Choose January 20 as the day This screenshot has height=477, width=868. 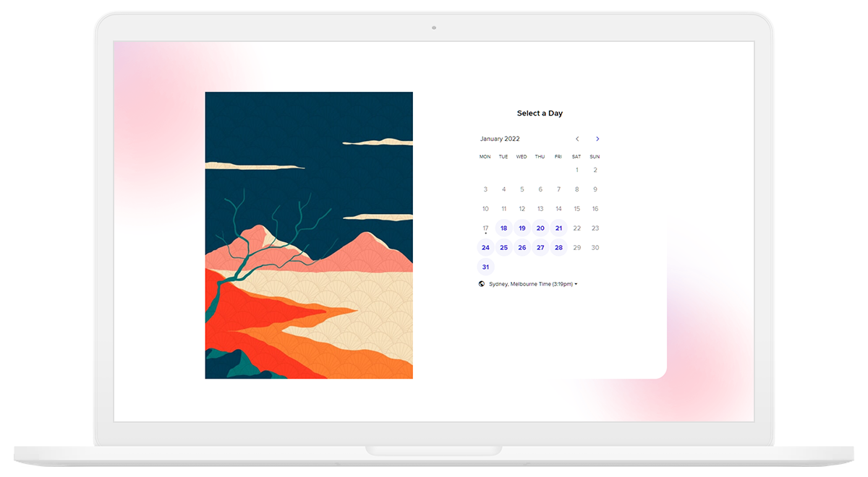540,228
